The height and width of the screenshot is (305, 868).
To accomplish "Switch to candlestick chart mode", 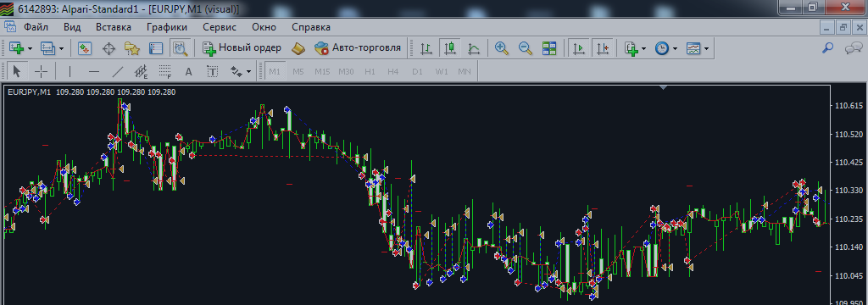I will 450,48.
